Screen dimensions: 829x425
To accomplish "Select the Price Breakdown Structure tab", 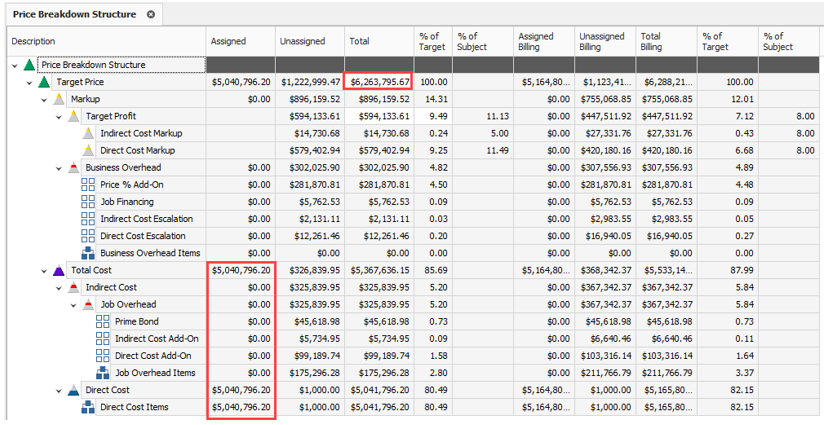I will point(75,15).
